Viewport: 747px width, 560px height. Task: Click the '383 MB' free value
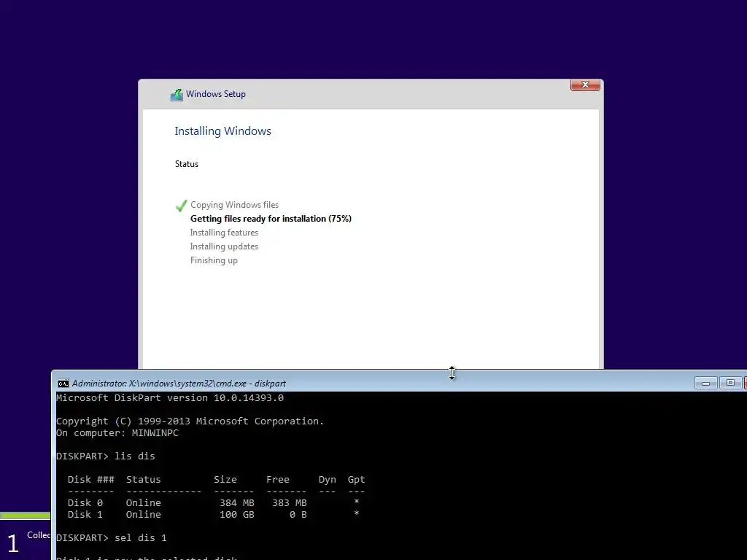289,503
